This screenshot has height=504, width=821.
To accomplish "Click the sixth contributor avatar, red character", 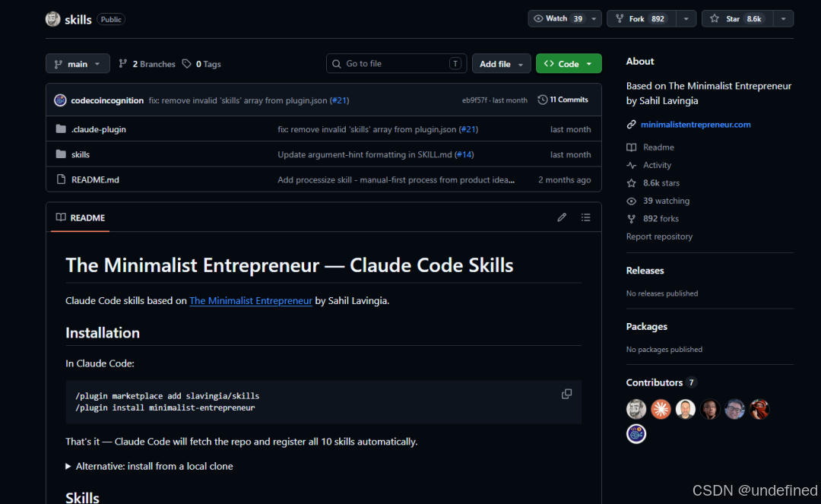I will click(x=759, y=409).
